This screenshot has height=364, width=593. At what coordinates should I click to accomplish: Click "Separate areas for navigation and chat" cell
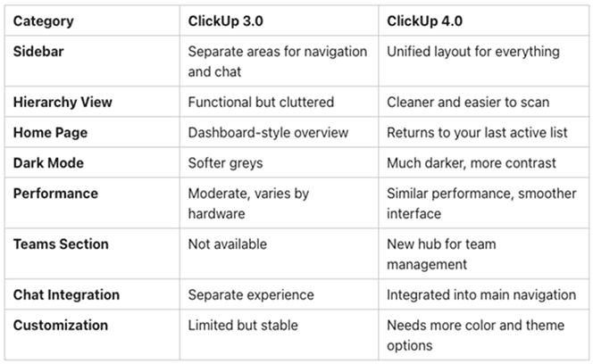coord(277,60)
